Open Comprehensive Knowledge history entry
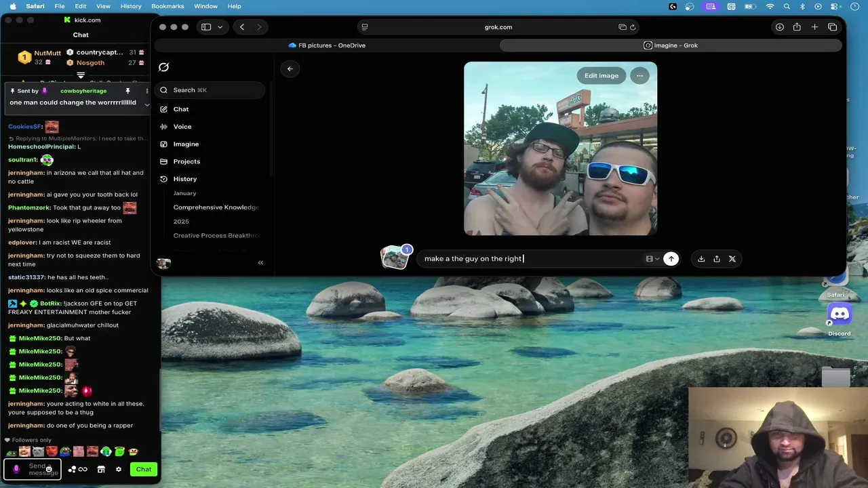The width and height of the screenshot is (868, 488). [x=216, y=207]
